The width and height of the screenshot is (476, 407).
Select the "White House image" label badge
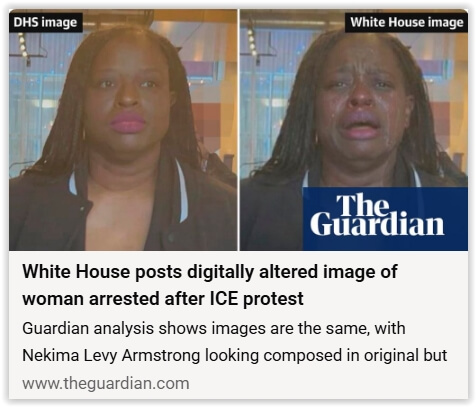[x=407, y=22]
